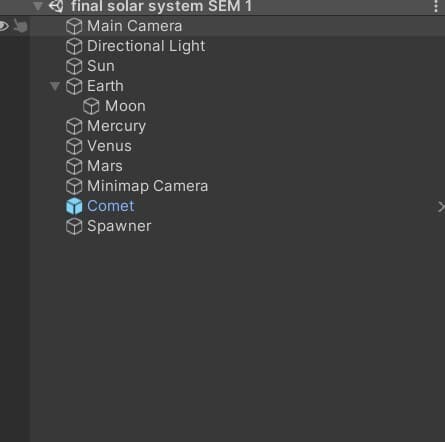The width and height of the screenshot is (445, 442).
Task: Toggle visibility eye for Main Camera row
Action: [x=4, y=26]
